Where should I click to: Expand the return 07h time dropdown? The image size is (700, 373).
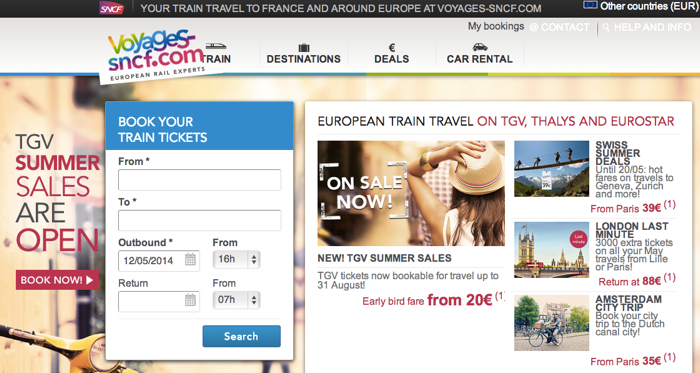click(x=237, y=300)
